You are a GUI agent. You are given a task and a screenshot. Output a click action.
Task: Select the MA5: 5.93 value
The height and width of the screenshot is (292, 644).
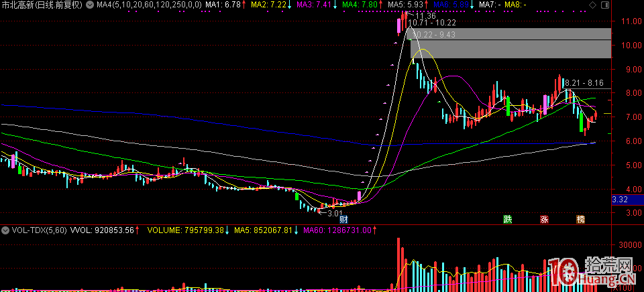[405, 5]
